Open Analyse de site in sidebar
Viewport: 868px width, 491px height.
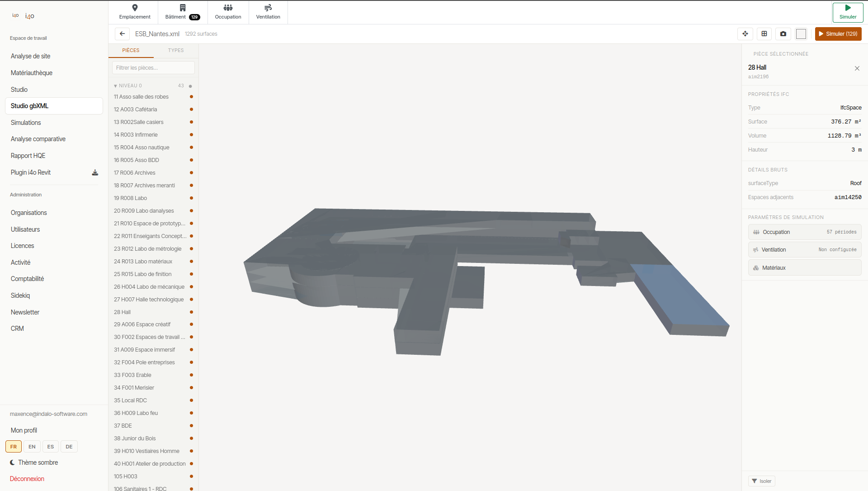click(54, 56)
